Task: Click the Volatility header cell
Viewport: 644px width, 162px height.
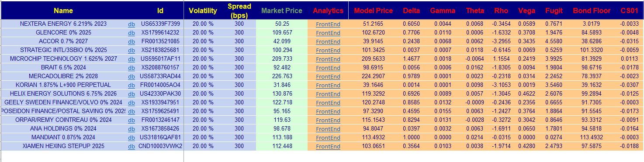Action: [203, 10]
